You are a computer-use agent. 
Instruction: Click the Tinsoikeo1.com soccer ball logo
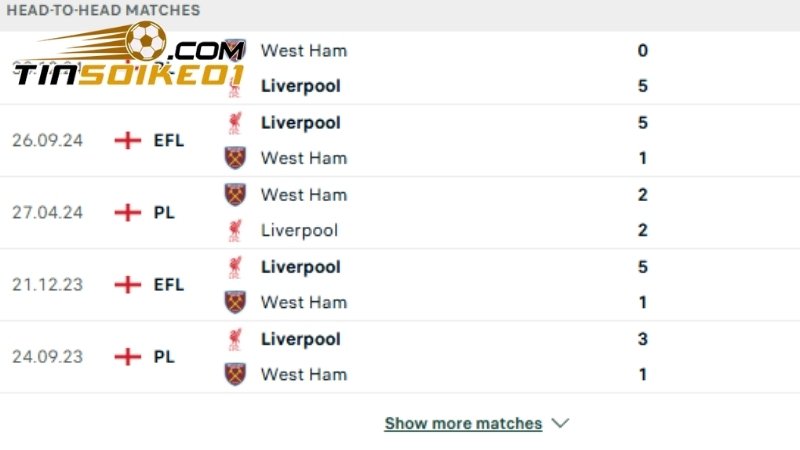(x=146, y=40)
